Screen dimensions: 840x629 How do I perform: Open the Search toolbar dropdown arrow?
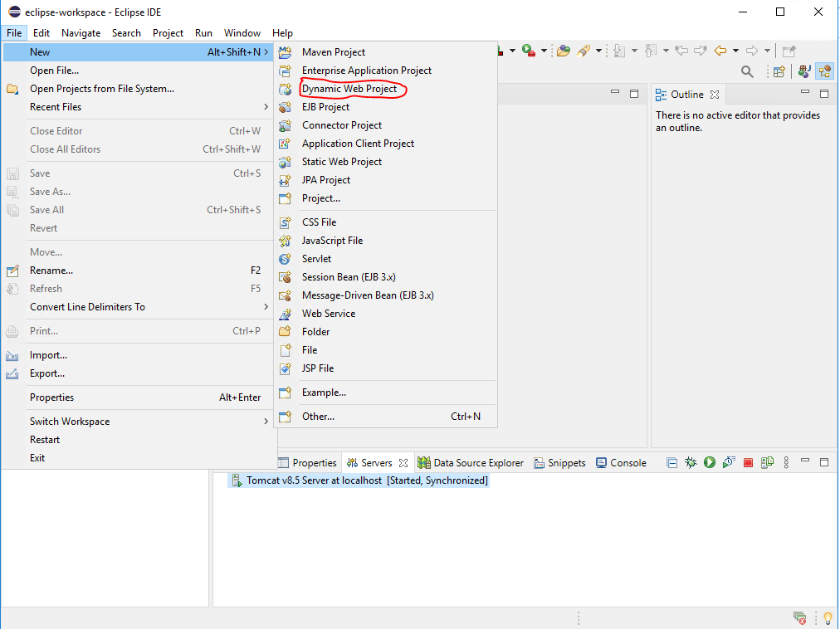tap(598, 51)
